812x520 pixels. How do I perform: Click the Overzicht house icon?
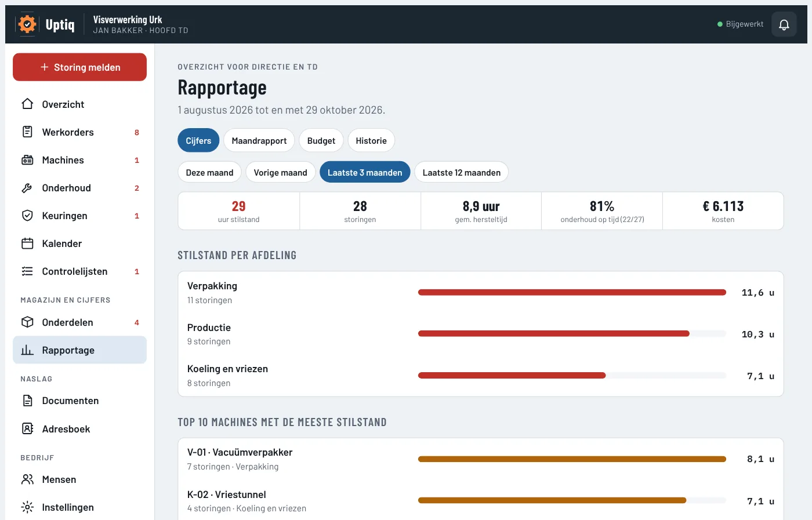point(27,104)
